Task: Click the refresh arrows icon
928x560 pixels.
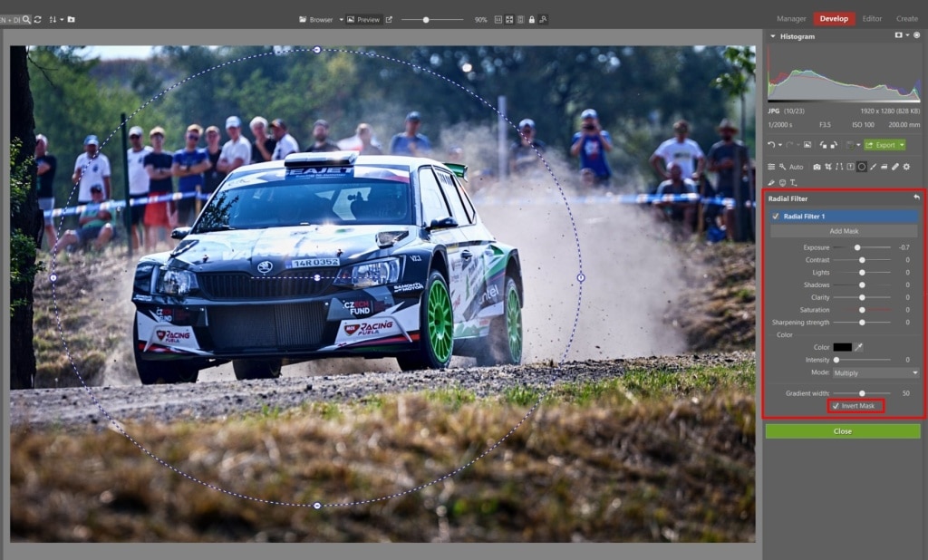Action: pos(38,20)
